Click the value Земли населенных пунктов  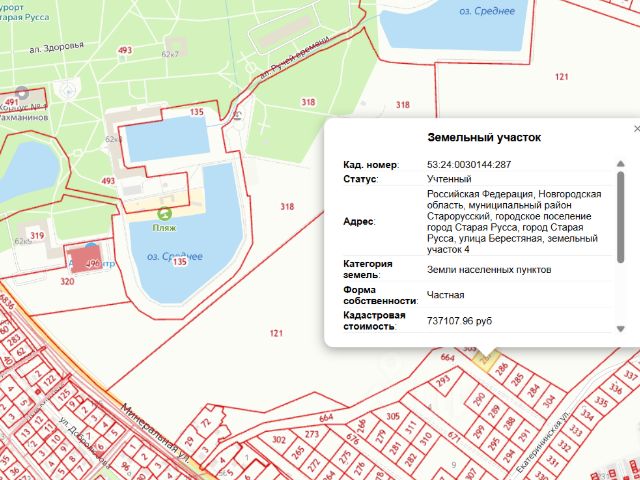pyautogui.click(x=489, y=269)
